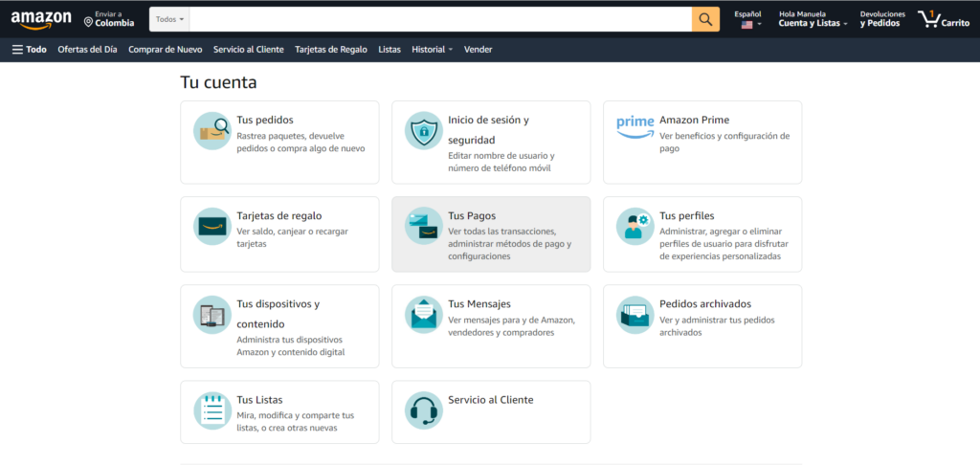Click the devices and content icon
This screenshot has width=980, height=465.
pos(212,315)
